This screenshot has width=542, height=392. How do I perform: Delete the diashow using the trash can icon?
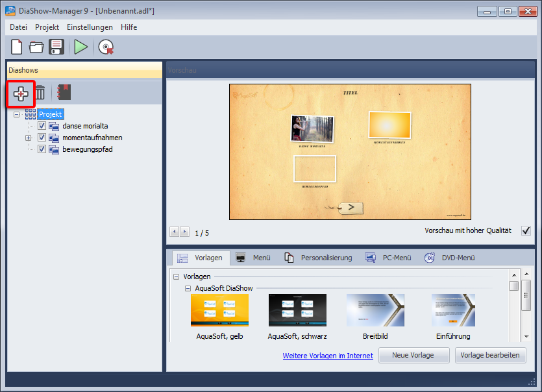[40, 93]
